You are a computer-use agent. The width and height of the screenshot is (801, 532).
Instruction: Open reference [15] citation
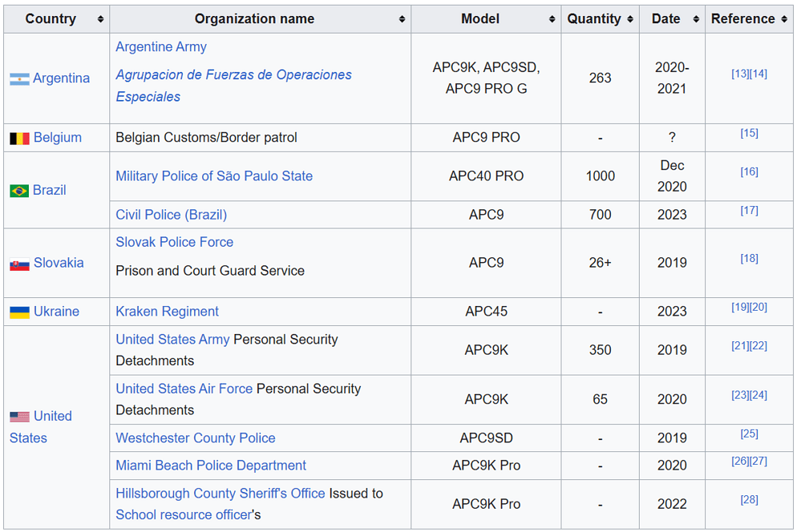[x=750, y=133]
